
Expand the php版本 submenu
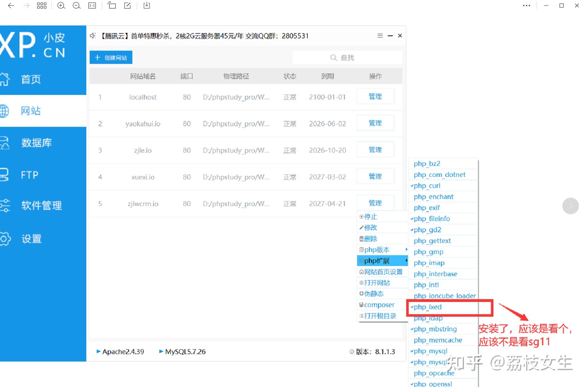click(x=376, y=249)
